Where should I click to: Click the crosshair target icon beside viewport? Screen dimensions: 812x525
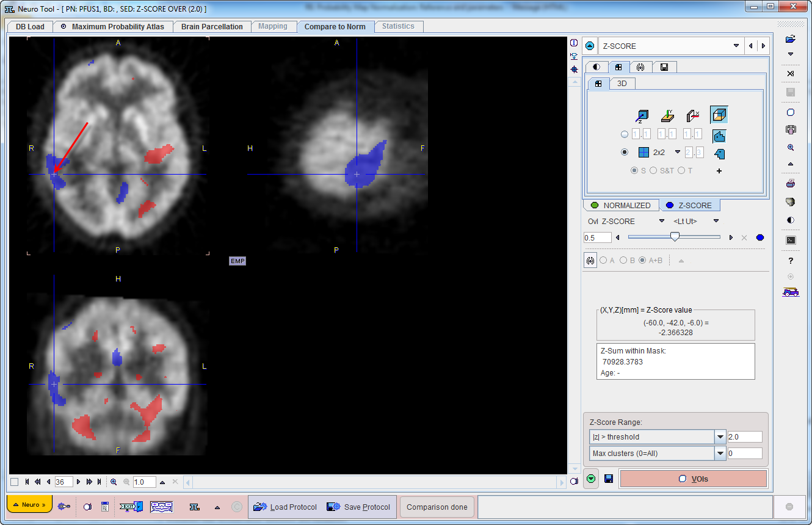[574, 70]
